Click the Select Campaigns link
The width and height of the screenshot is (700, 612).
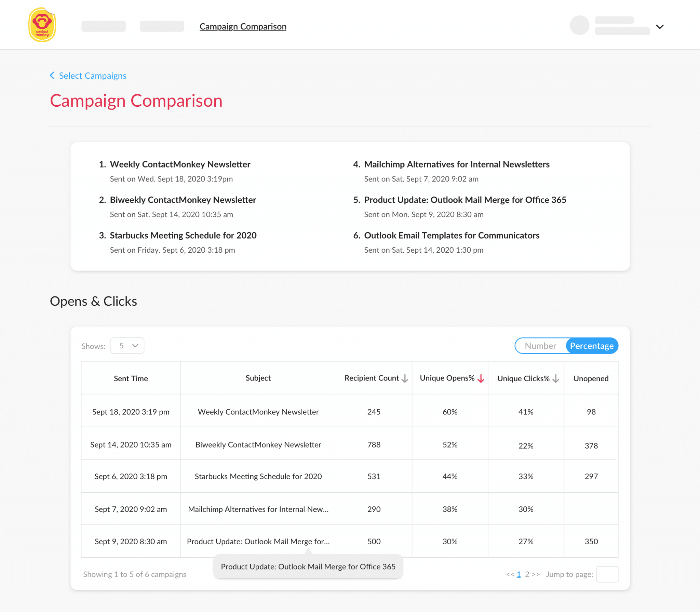point(93,76)
